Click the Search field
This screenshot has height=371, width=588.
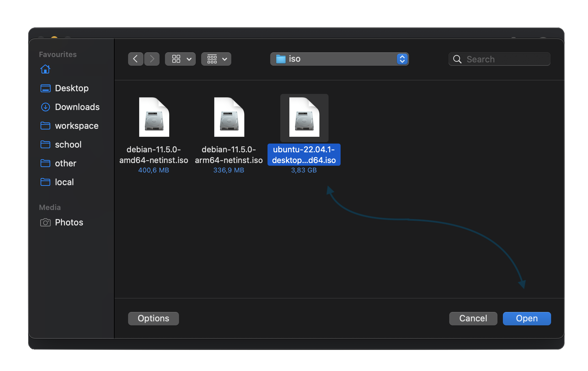(x=499, y=59)
